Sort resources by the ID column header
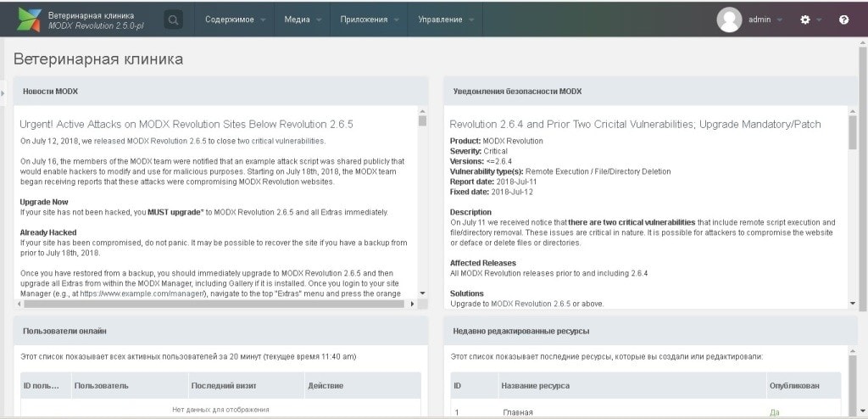This screenshot has height=419, width=868. 475,385
